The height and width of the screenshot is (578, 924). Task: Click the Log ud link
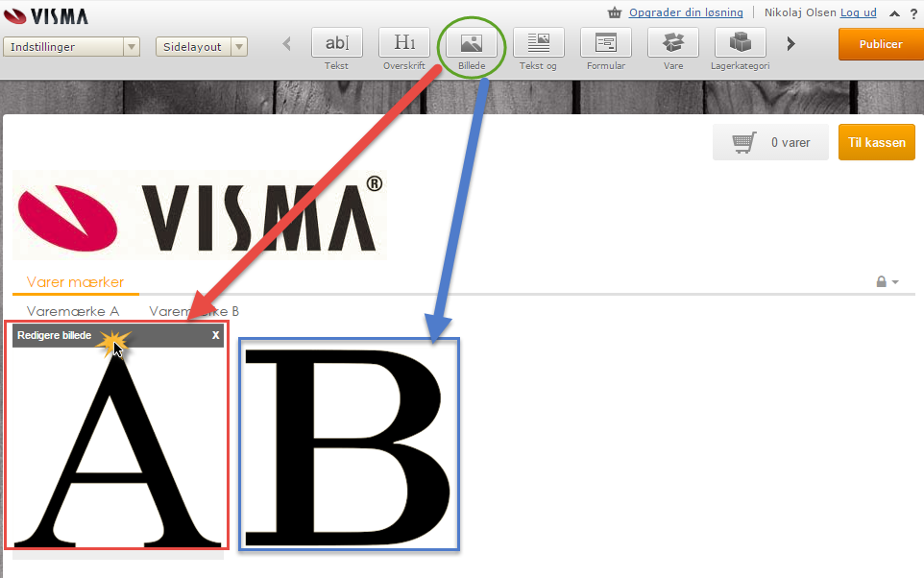[858, 12]
